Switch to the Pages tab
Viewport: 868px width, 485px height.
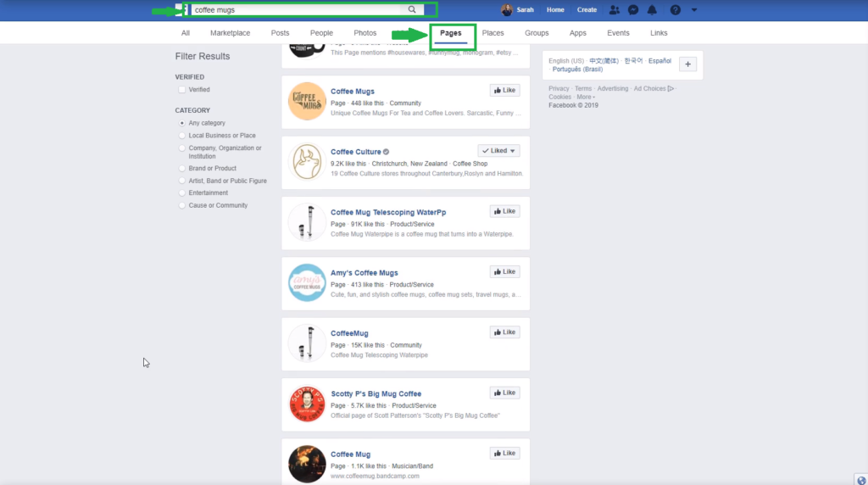point(451,33)
